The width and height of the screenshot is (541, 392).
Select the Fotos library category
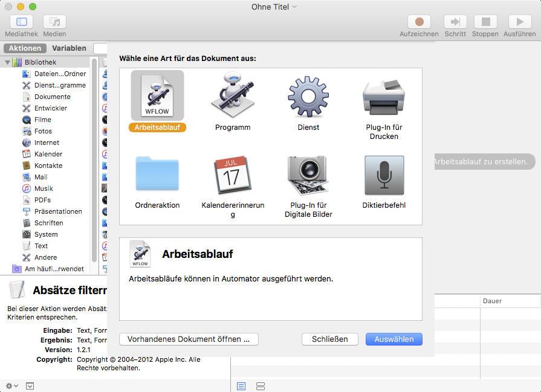(37, 131)
